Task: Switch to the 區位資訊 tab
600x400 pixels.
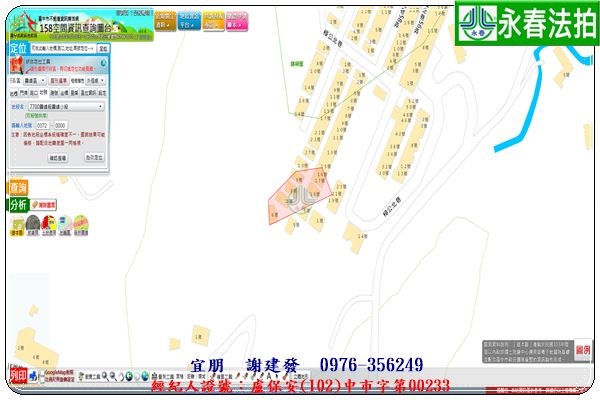Action: 88,93
